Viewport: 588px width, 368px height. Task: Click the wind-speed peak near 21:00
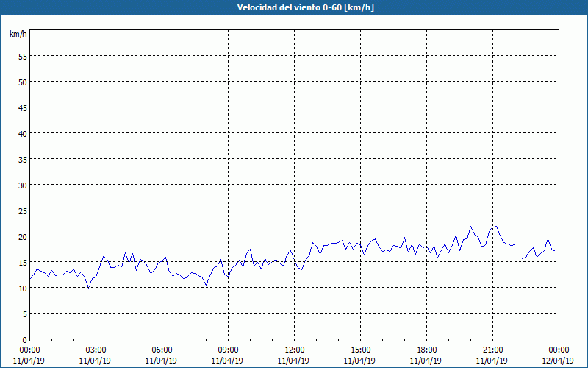(x=496, y=226)
